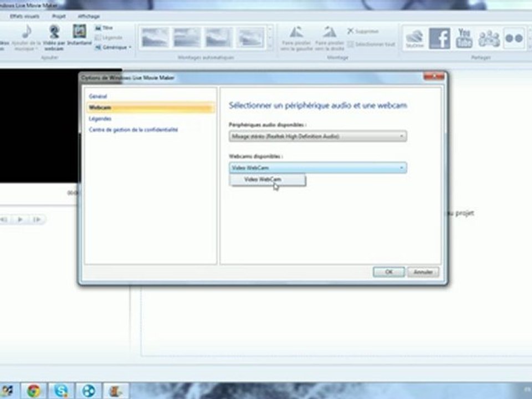
Task: Open the Vidéo par webcam tool
Action: (54, 38)
